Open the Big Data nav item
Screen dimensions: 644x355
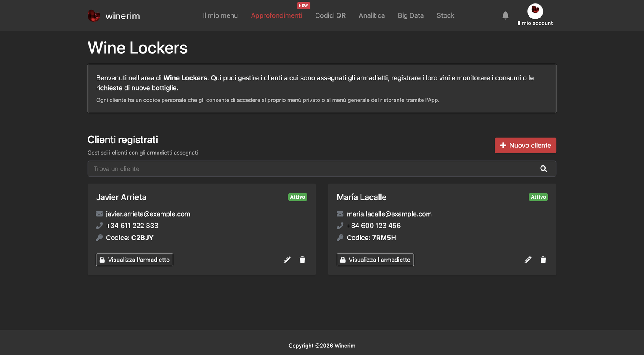click(411, 15)
